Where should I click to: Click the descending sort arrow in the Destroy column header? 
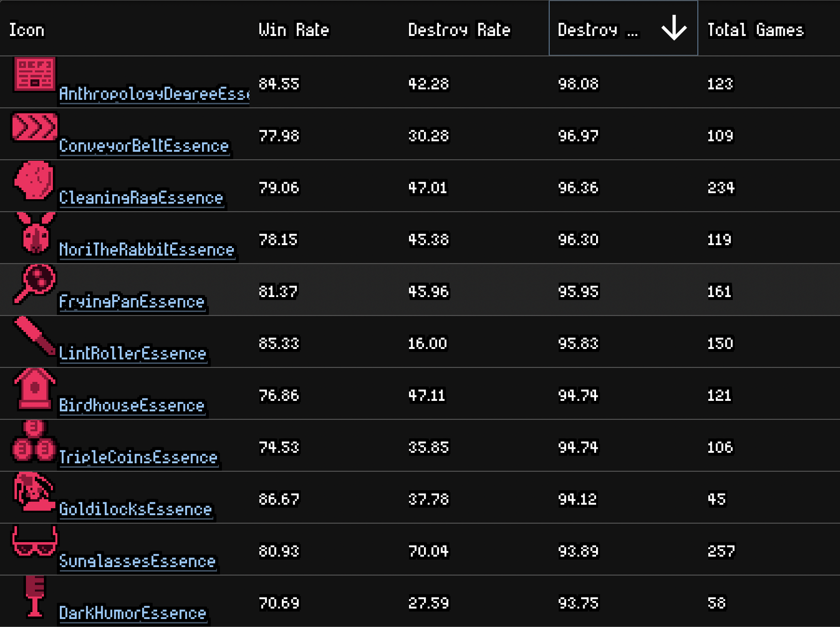pyautogui.click(x=674, y=28)
